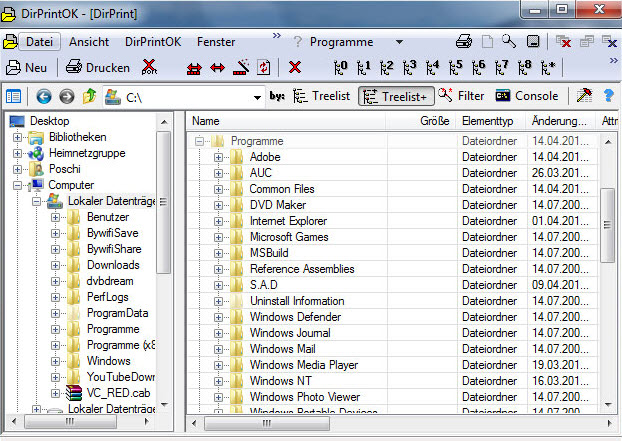This screenshot has height=441, width=622.
Task: Select the Internet Explorer row
Action: 392,221
